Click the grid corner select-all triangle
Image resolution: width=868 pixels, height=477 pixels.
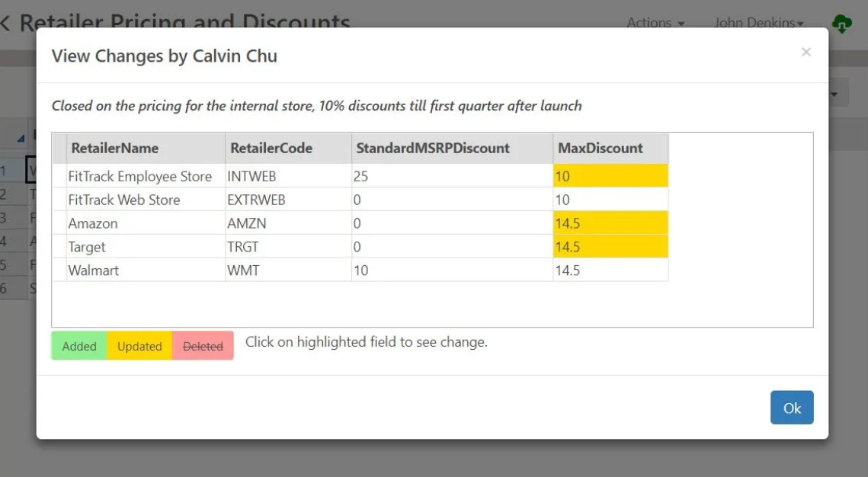[x=21, y=138]
